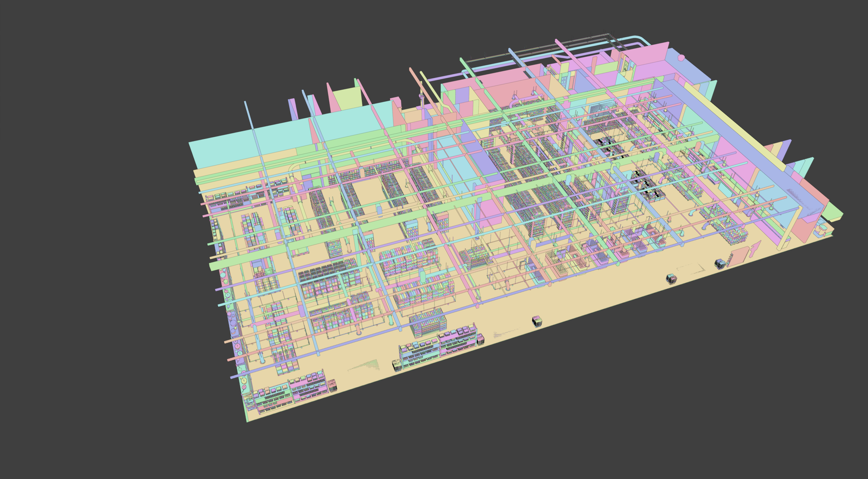868x479 pixels.
Task: Pick the green block protruding at far right
Action: pyautogui.click(x=833, y=211)
